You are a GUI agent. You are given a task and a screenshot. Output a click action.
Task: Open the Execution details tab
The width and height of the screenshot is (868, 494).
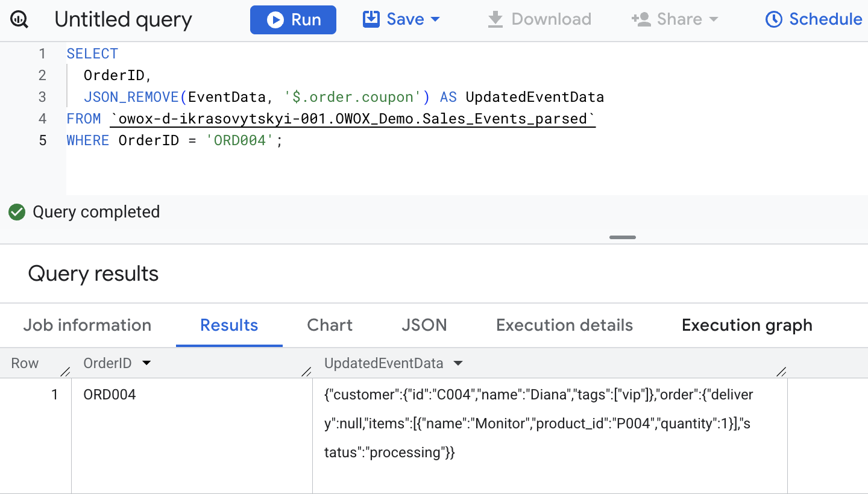point(564,325)
